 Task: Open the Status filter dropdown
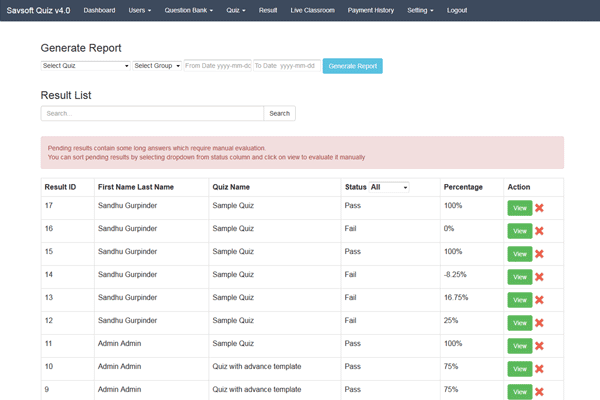point(389,187)
